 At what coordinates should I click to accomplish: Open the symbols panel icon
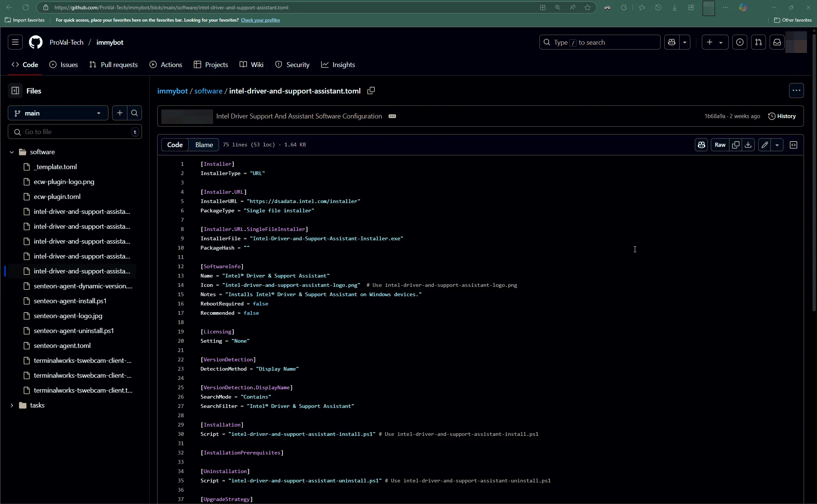[x=794, y=145]
